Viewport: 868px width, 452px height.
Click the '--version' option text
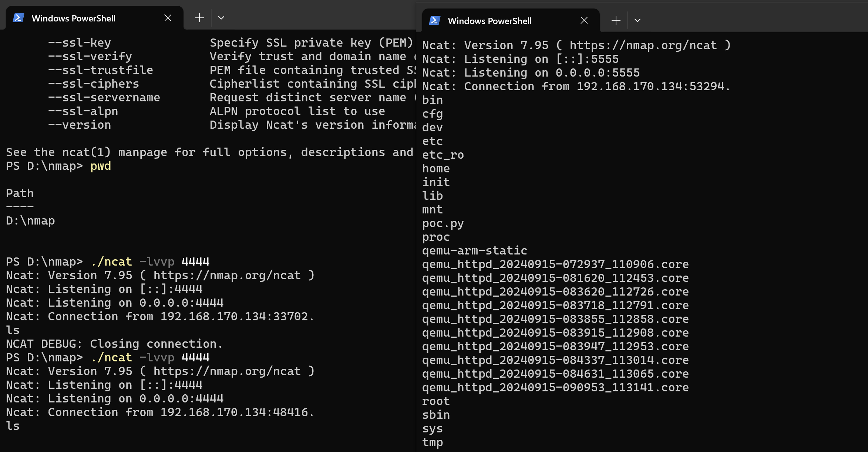(80, 125)
